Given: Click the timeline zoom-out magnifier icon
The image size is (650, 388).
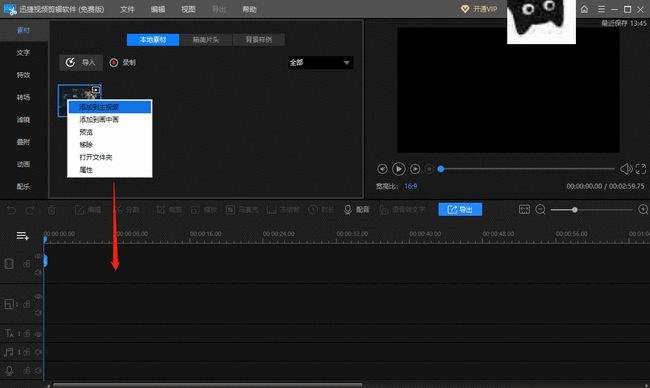Looking at the screenshot, I should [x=540, y=209].
